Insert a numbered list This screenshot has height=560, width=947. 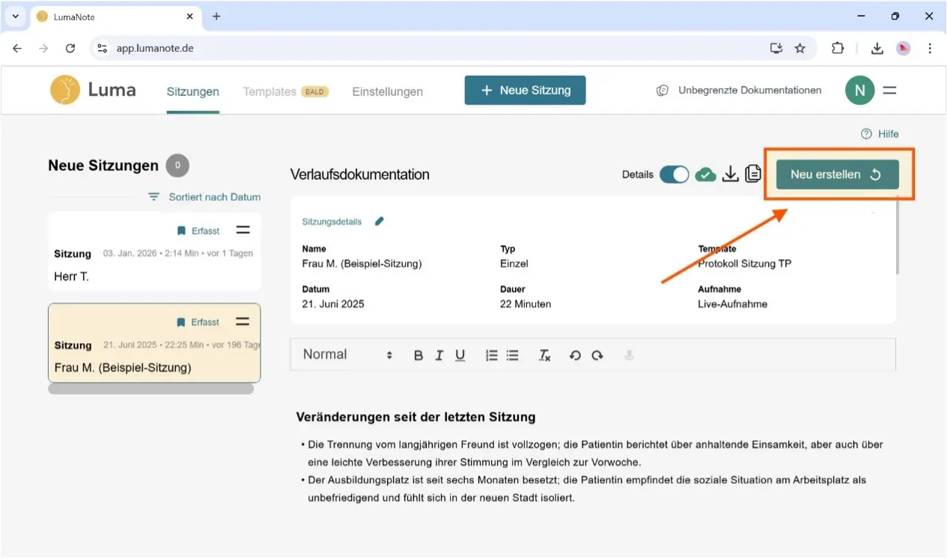[491, 356]
